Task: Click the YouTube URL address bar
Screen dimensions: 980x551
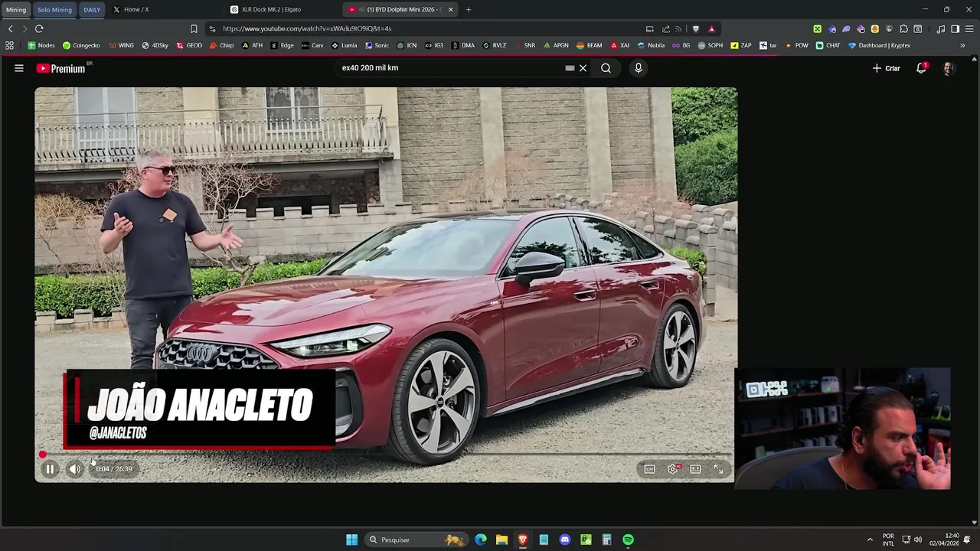Action: [429, 28]
